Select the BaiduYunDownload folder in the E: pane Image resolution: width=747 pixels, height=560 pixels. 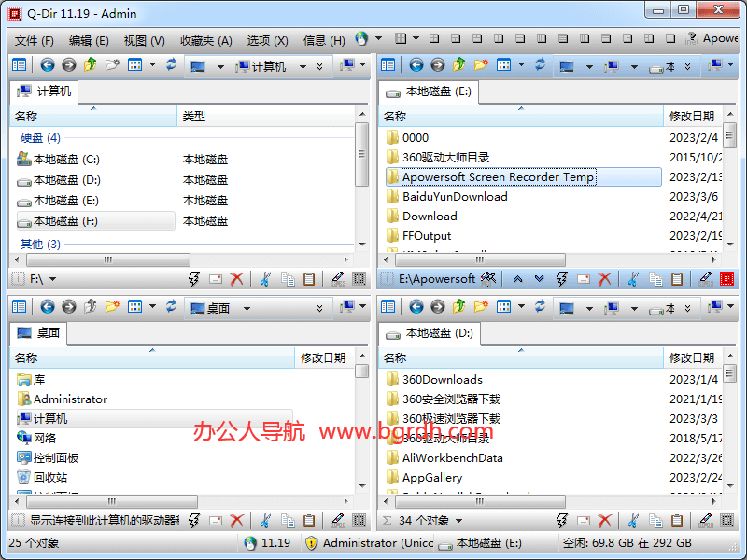pyautogui.click(x=455, y=197)
